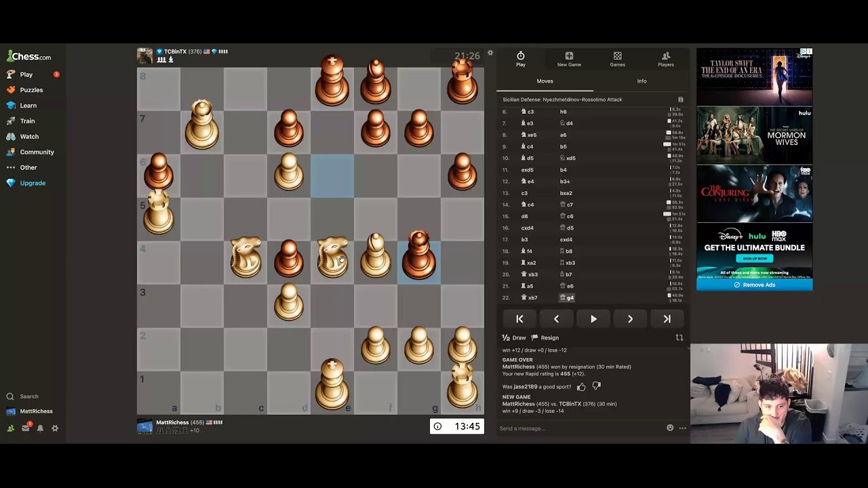
Task: Select move 22 black g4
Action: 567,298
